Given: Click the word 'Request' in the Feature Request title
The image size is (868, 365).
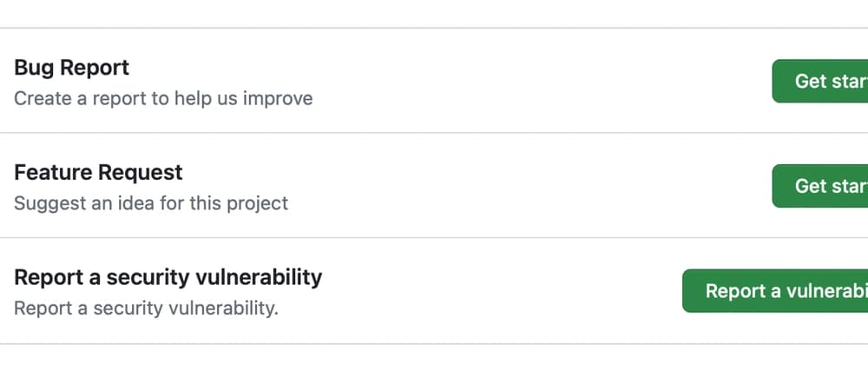Looking at the screenshot, I should 141,173.
